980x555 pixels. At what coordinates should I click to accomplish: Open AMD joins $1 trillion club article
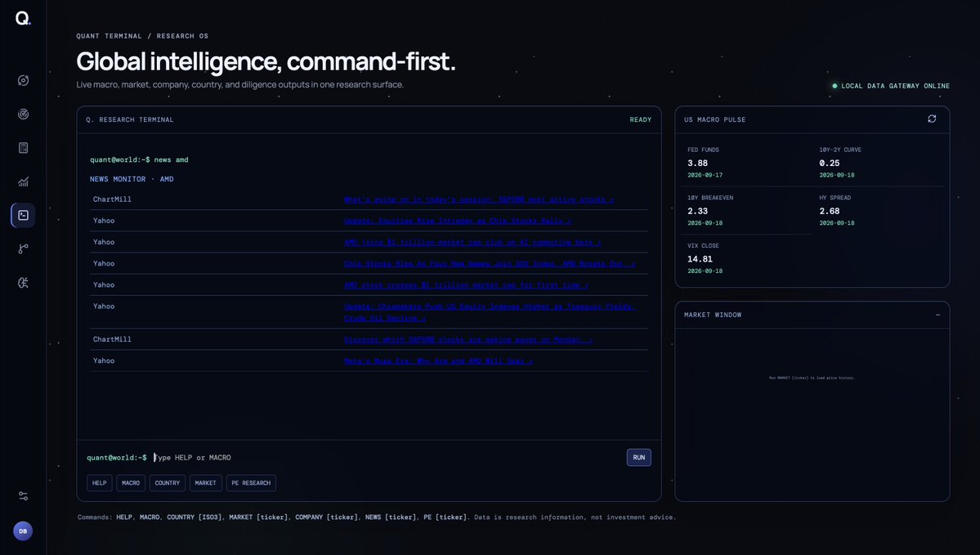pos(472,243)
